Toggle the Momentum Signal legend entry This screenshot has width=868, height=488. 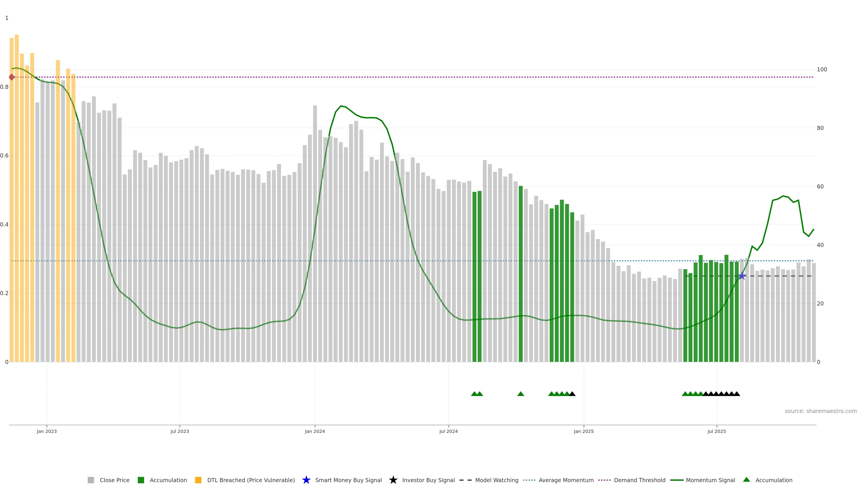point(710,480)
